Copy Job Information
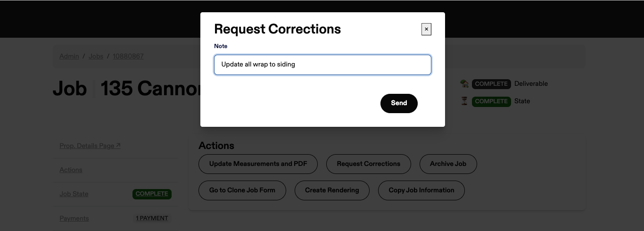Viewport: 644px width, 231px height. [x=421, y=190]
